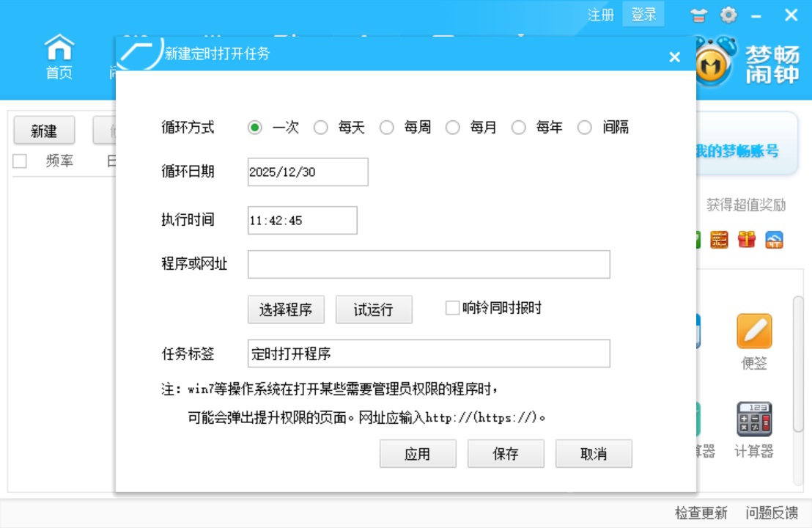Select the 每天 repeat option
Image resolution: width=812 pixels, height=528 pixels.
(x=321, y=127)
